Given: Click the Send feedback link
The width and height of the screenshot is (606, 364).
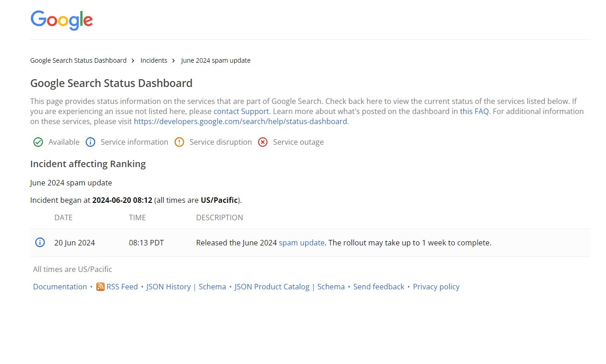Looking at the screenshot, I should click(x=379, y=287).
